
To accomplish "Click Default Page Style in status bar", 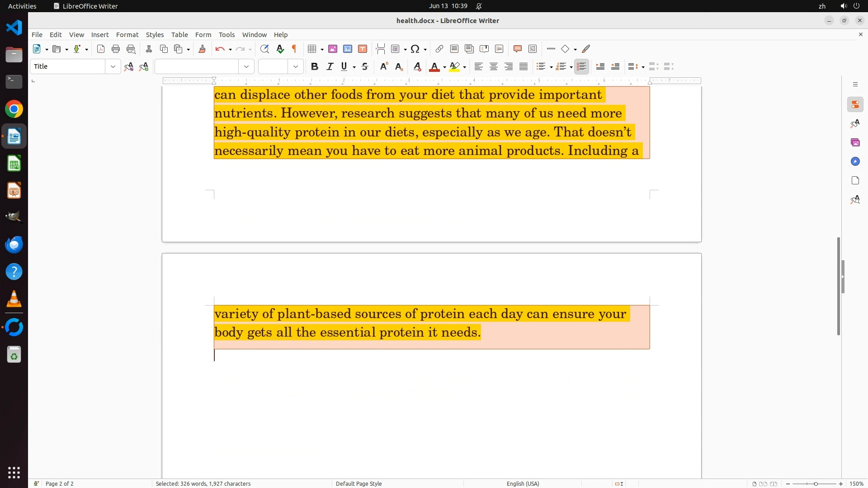I will 359,483.
